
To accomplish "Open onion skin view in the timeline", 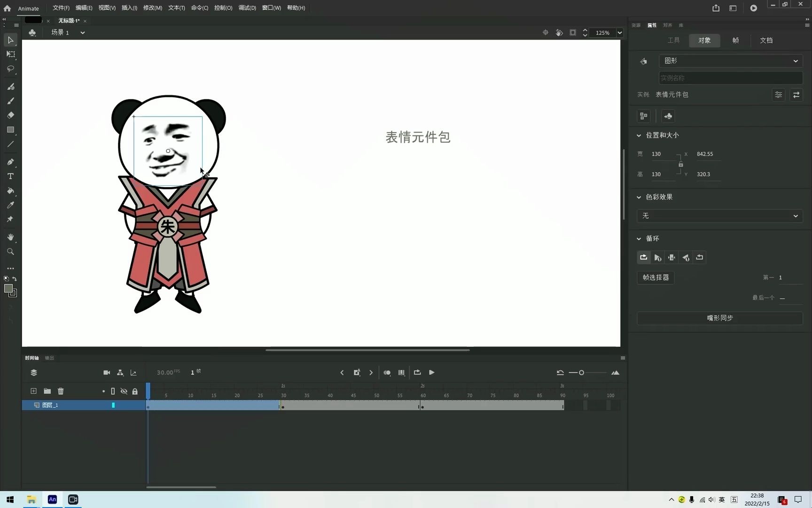I will coord(387,372).
